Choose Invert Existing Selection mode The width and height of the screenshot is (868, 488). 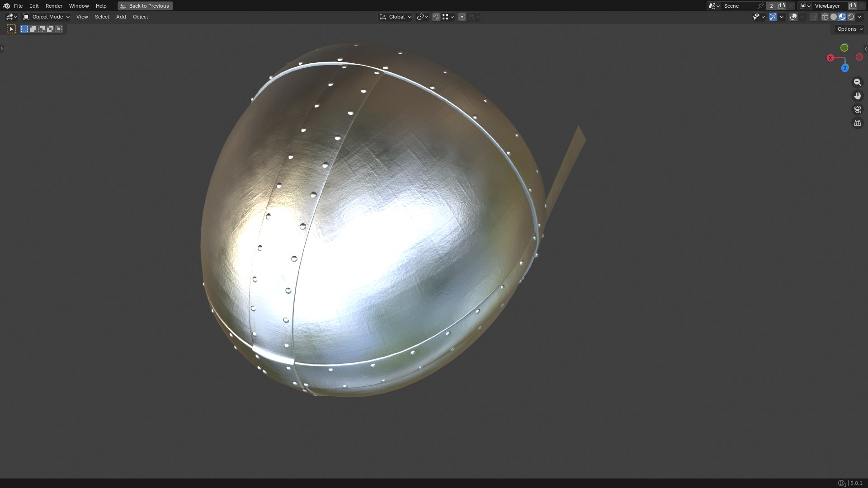[50, 29]
